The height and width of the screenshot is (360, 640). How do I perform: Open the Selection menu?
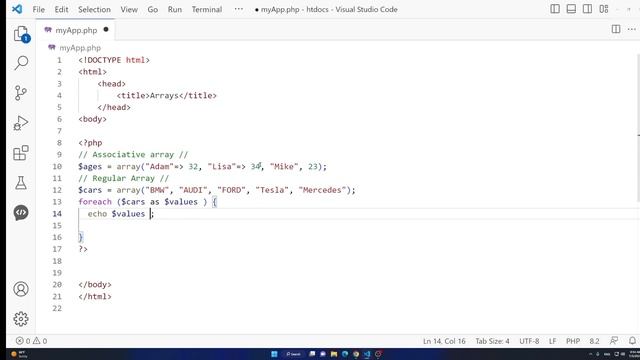pyautogui.click(x=94, y=9)
